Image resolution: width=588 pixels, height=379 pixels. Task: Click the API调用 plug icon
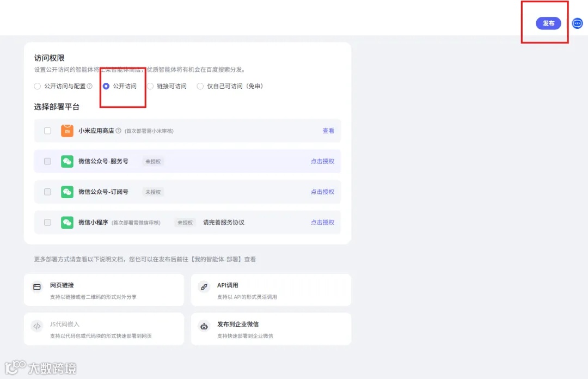pyautogui.click(x=204, y=286)
